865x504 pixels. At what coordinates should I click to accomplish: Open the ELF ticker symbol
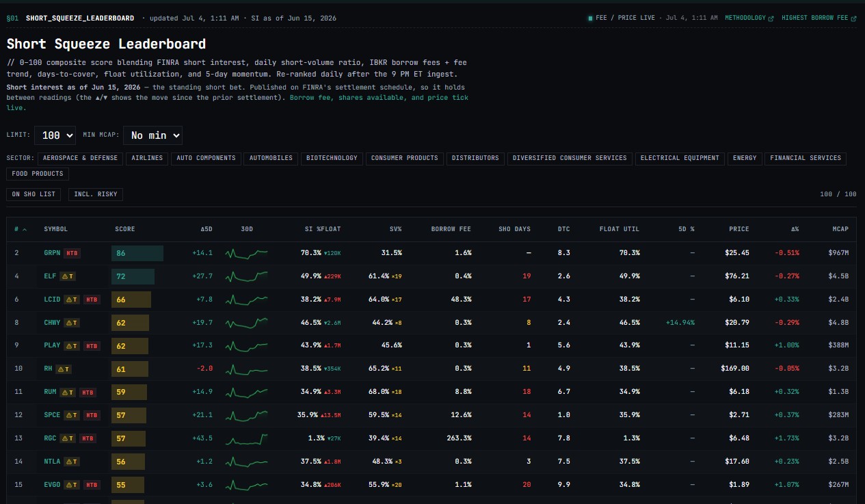coord(50,276)
